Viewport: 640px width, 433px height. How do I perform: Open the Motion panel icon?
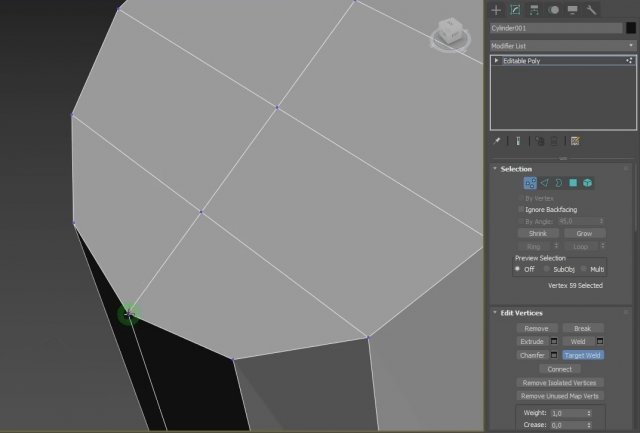(554, 10)
